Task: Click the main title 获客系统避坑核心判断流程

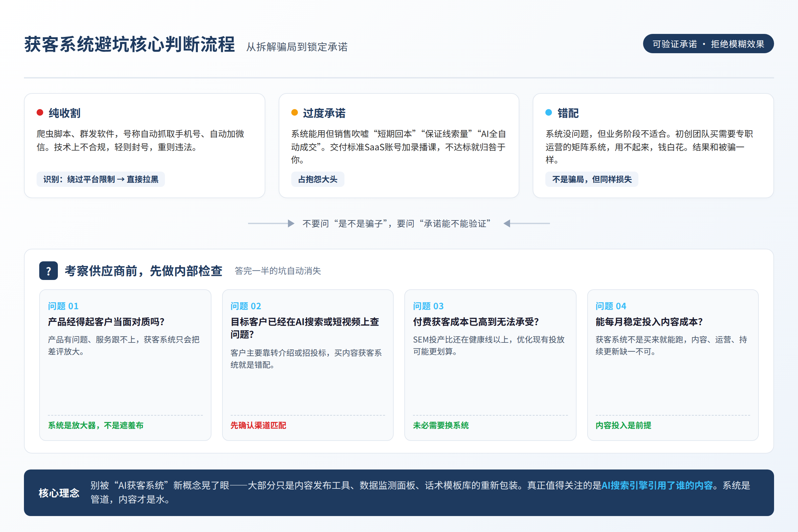Action: [x=129, y=45]
